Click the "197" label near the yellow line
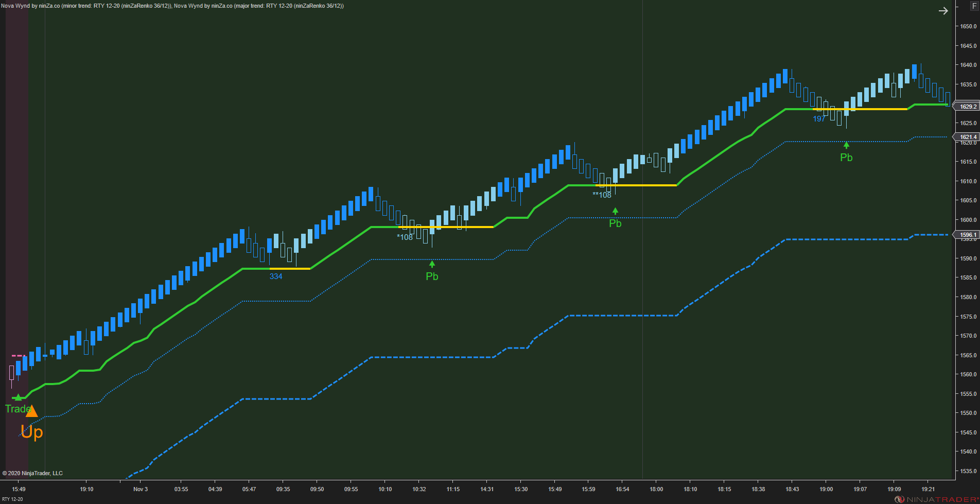The width and height of the screenshot is (980, 504). (819, 118)
